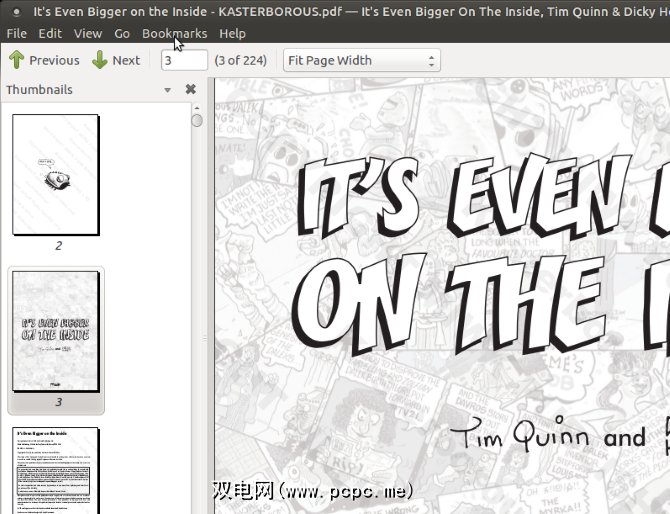This screenshot has width=670, height=514.
Task: Select the page 2 thumbnail
Action: [x=56, y=175]
